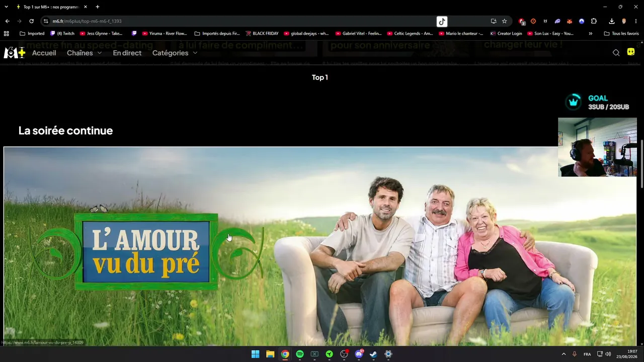The height and width of the screenshot is (362, 644).
Task: Close the Top 1 sur M6+ tab
Action: point(86,7)
